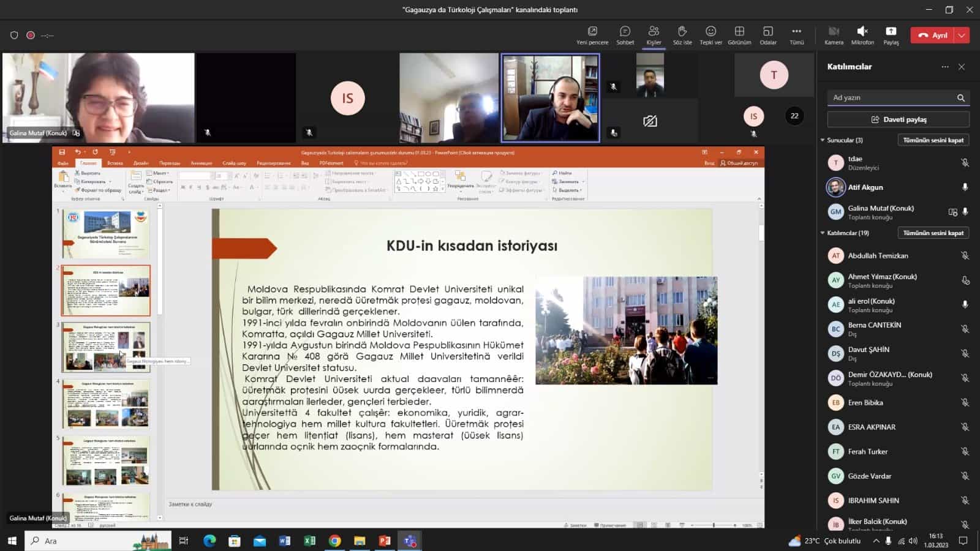Toggle Atif Akgun's microphone in list

tap(965, 187)
